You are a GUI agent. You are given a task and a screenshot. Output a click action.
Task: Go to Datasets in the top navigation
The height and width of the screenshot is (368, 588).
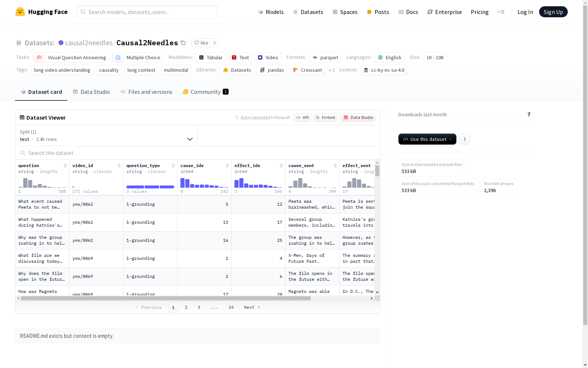pos(308,12)
